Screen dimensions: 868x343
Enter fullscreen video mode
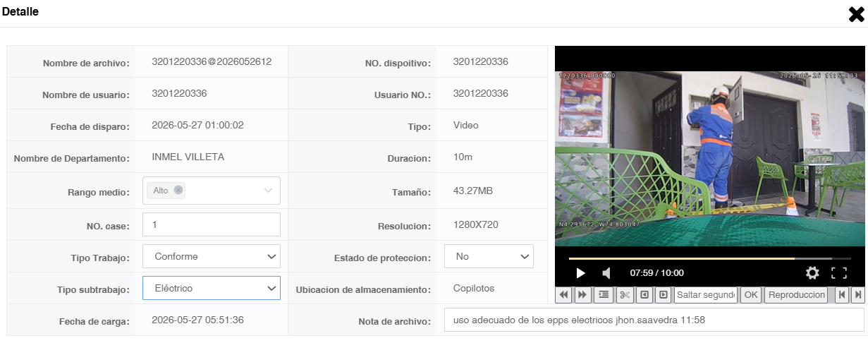[838, 272]
